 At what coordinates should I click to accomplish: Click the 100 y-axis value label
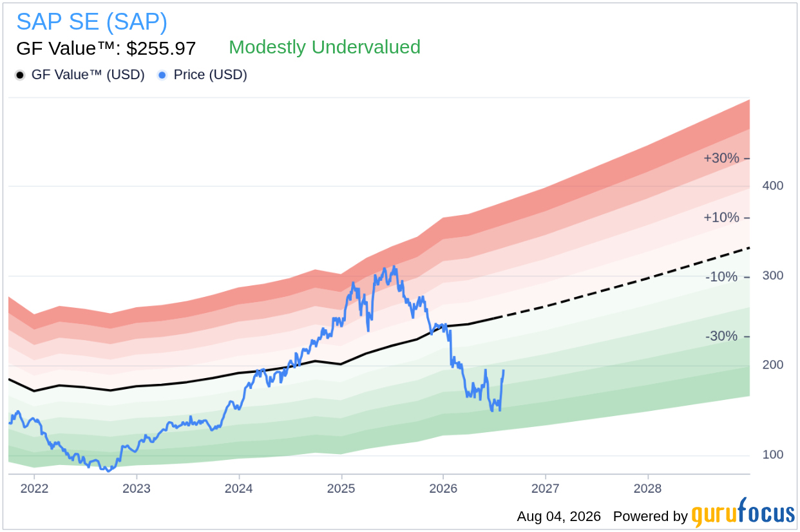click(772, 455)
